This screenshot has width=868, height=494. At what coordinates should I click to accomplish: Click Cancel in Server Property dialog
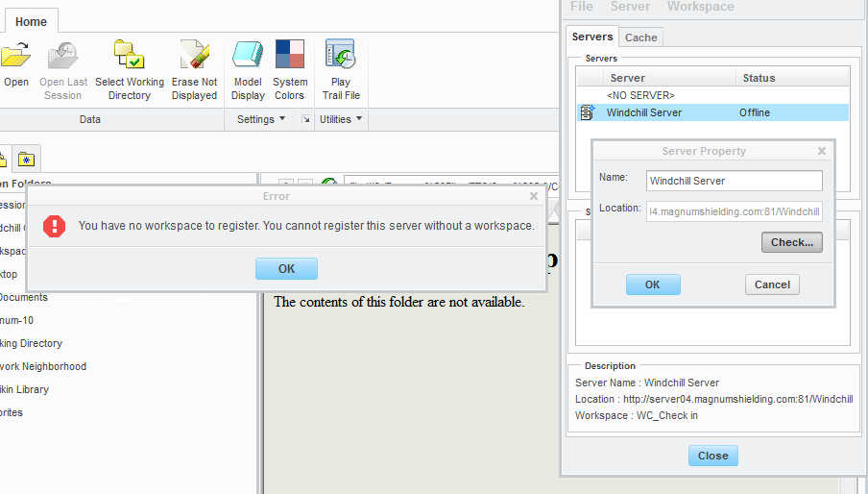772,284
